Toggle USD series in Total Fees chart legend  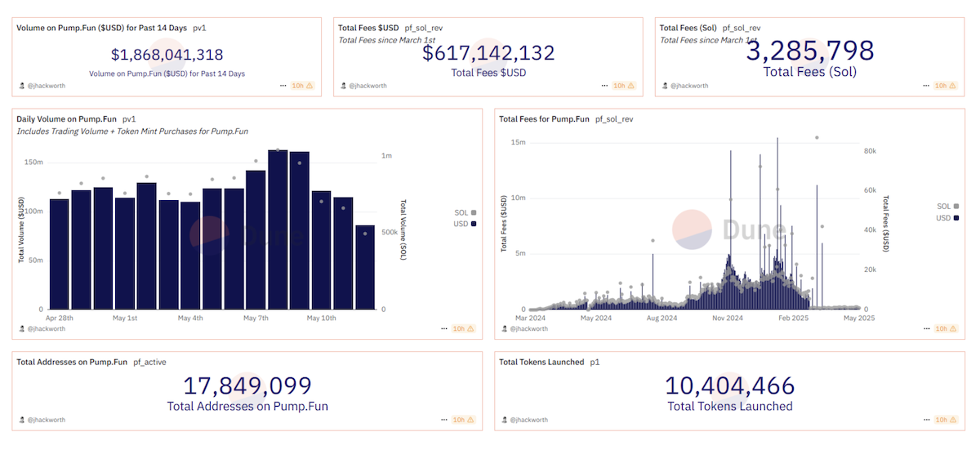[948, 218]
